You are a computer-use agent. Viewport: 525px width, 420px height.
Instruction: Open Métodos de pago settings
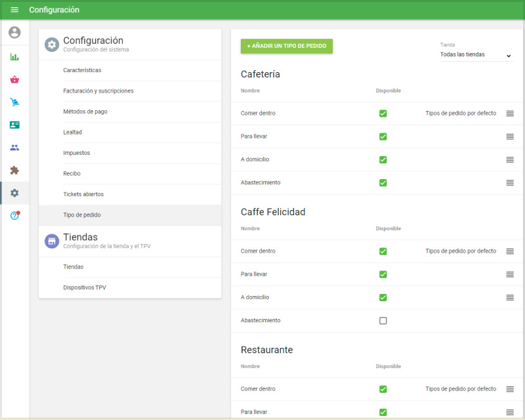(x=85, y=112)
